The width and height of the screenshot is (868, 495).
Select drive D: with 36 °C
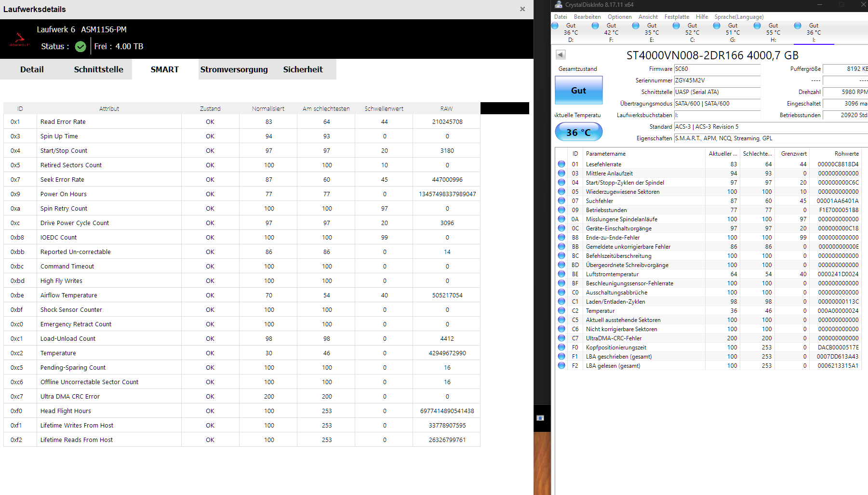coord(571,33)
